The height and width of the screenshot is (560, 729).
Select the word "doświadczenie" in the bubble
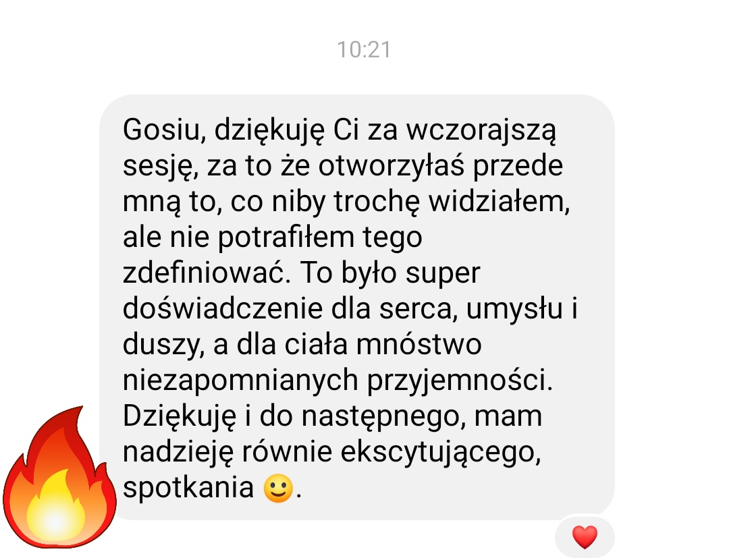click(x=223, y=308)
